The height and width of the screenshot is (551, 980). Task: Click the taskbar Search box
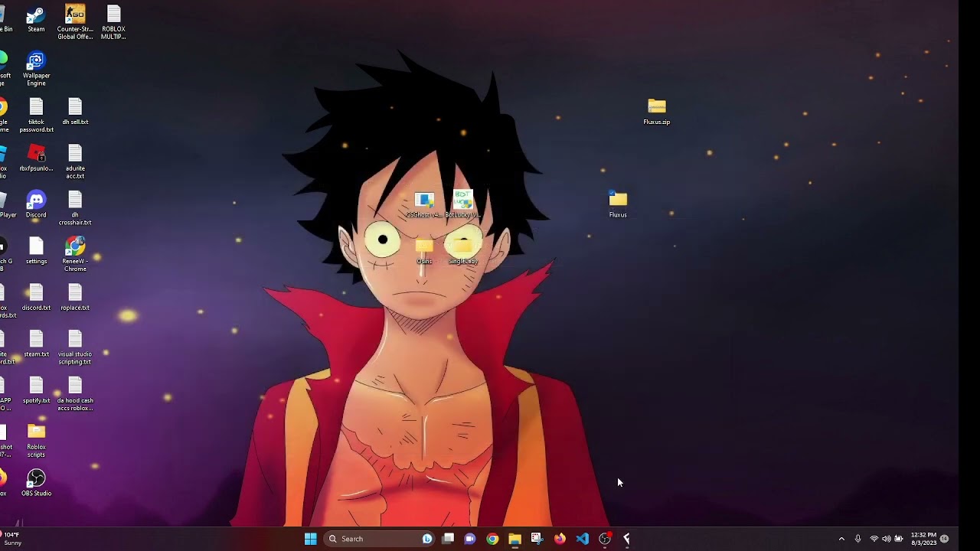380,539
